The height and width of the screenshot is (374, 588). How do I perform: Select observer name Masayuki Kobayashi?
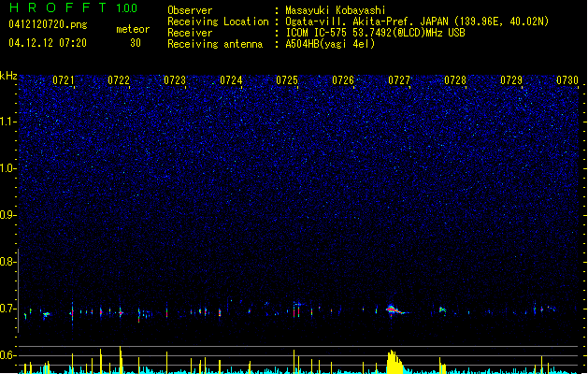tap(336, 10)
